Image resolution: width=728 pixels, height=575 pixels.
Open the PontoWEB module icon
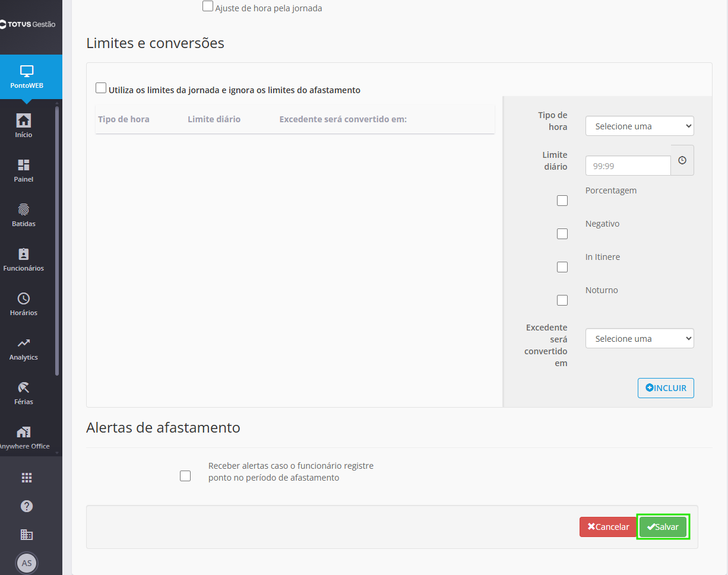pyautogui.click(x=27, y=72)
